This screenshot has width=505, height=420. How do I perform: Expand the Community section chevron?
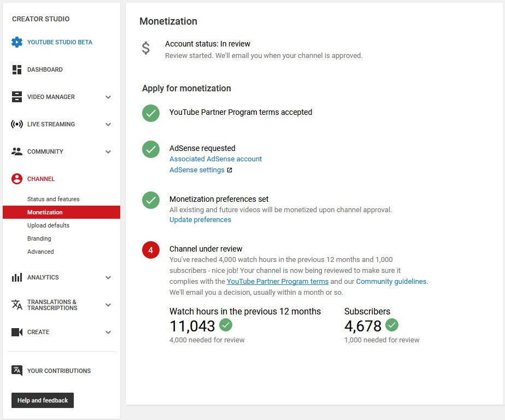[108, 152]
